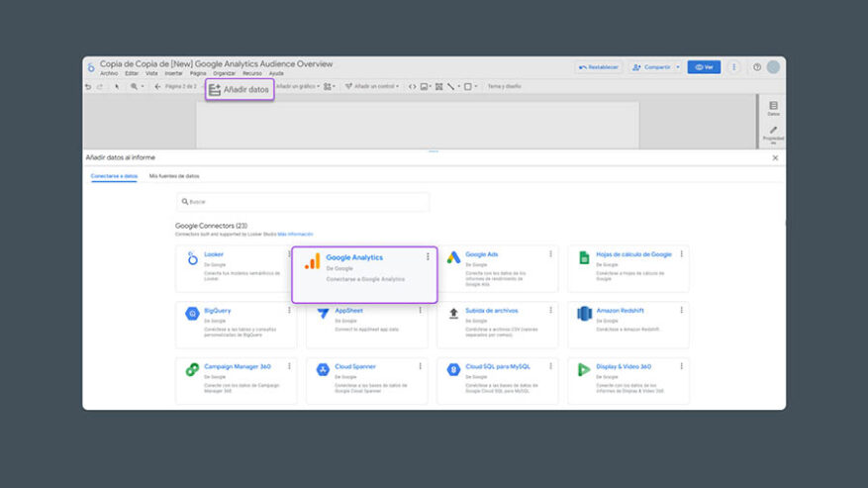This screenshot has height=488, width=868.
Task: Open Display & Video 360 options menu
Action: point(682,366)
